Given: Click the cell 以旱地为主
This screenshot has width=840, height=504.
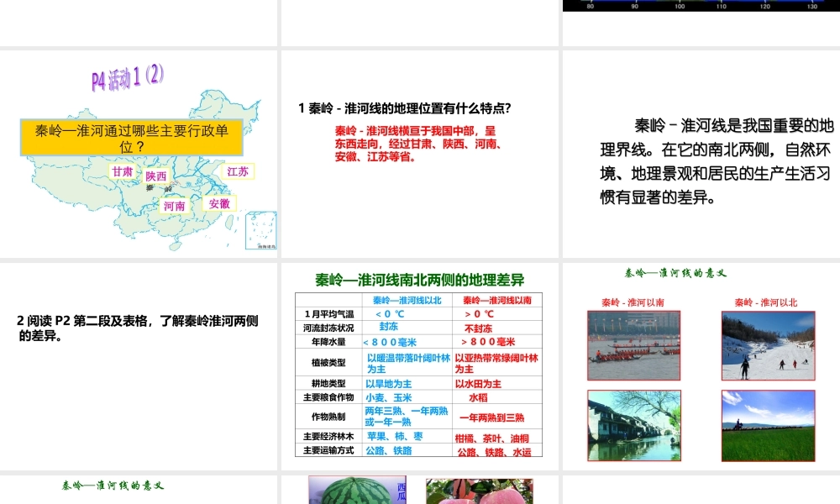Looking at the screenshot, I should [x=388, y=384].
